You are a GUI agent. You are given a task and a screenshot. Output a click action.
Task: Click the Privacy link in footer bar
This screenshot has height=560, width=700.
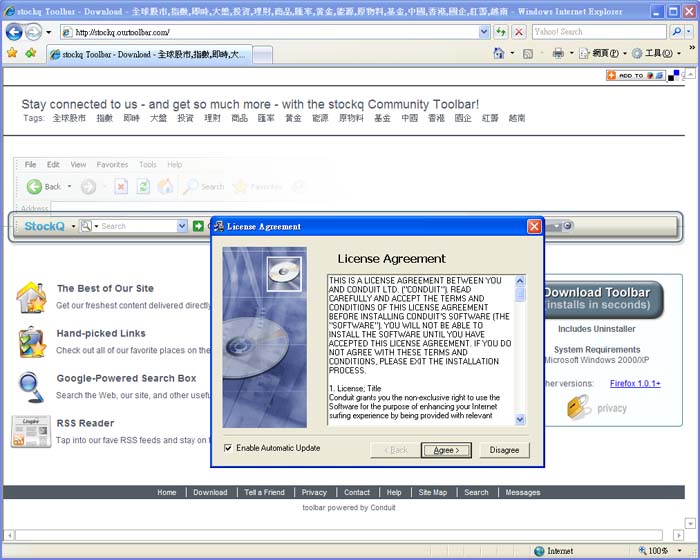tap(314, 492)
